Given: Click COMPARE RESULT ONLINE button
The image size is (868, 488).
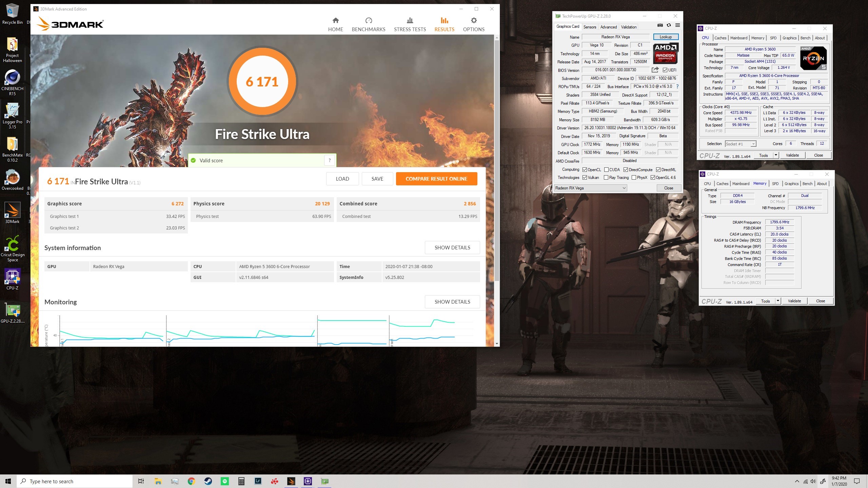Looking at the screenshot, I should point(436,179).
